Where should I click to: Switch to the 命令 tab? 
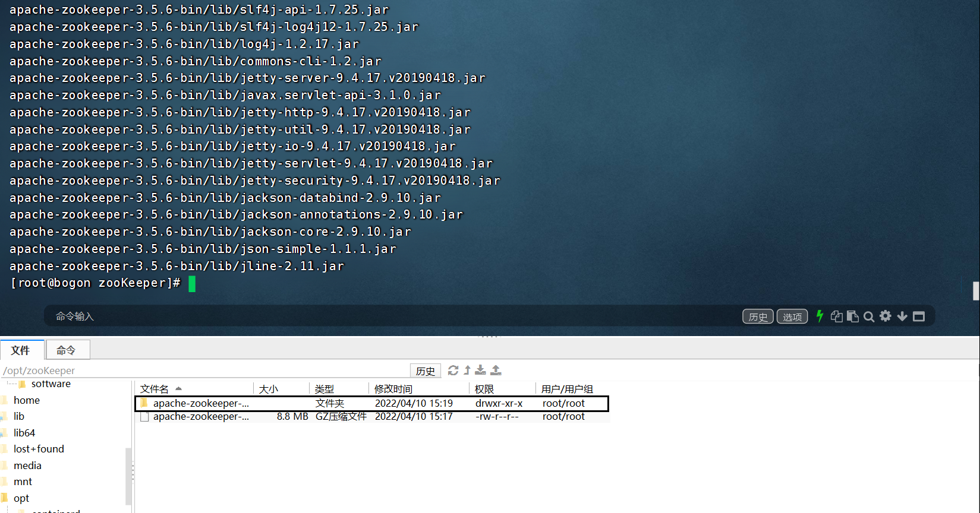click(67, 350)
